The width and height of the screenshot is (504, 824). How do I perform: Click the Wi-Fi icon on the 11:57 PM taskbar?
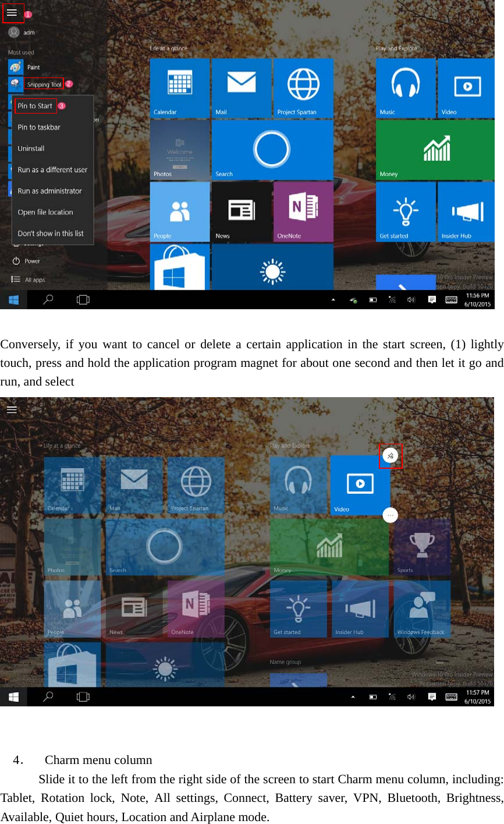392,697
